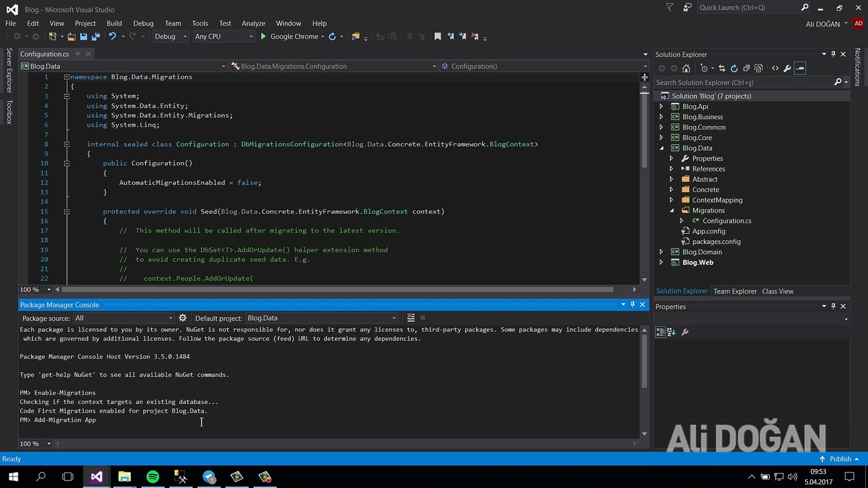Open the Debug menu
The width and height of the screenshot is (868, 488).
click(x=143, y=23)
